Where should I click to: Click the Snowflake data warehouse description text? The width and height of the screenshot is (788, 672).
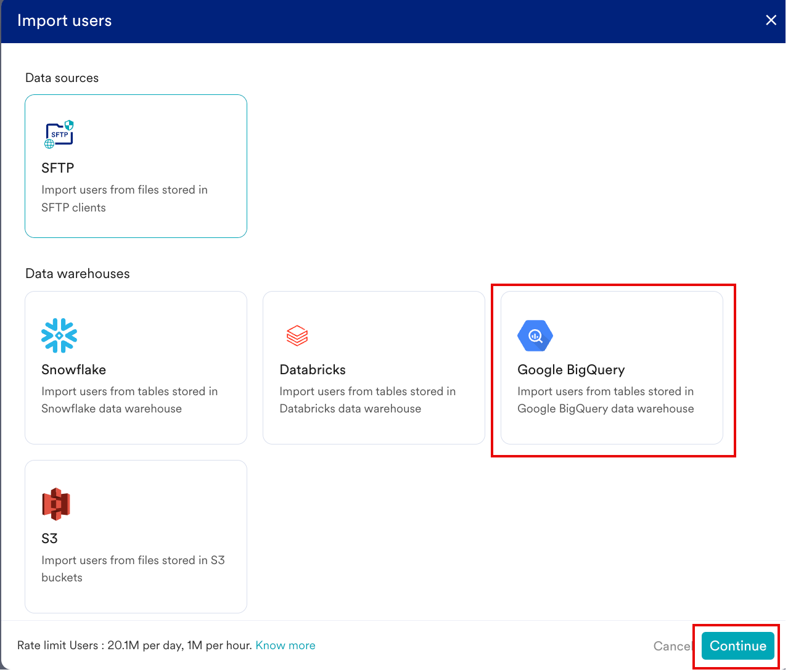point(129,400)
